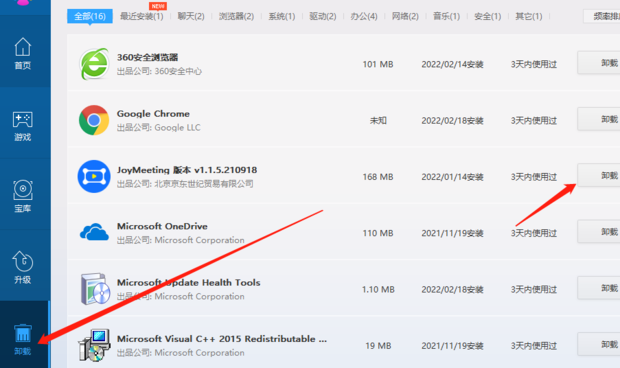Switch to the 音乐(1) tab

coord(446,16)
